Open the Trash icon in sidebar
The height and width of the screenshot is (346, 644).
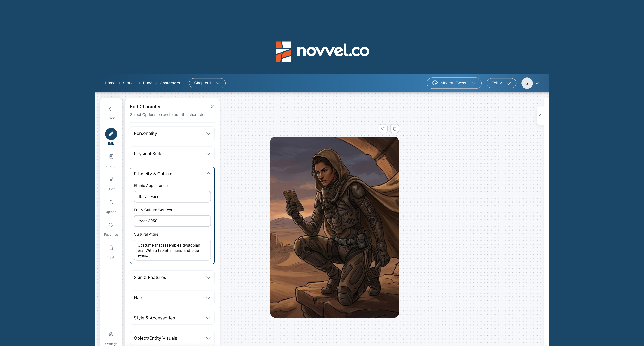pyautogui.click(x=111, y=248)
